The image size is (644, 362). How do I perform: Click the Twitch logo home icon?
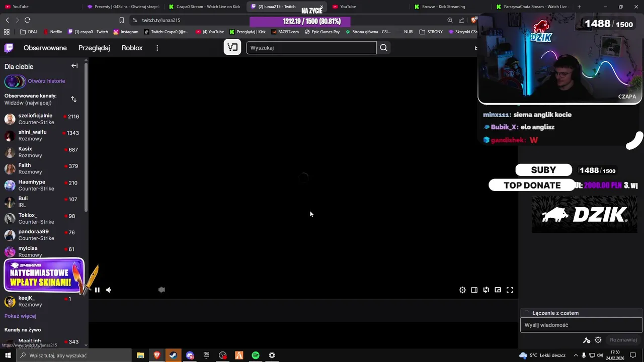[9, 48]
